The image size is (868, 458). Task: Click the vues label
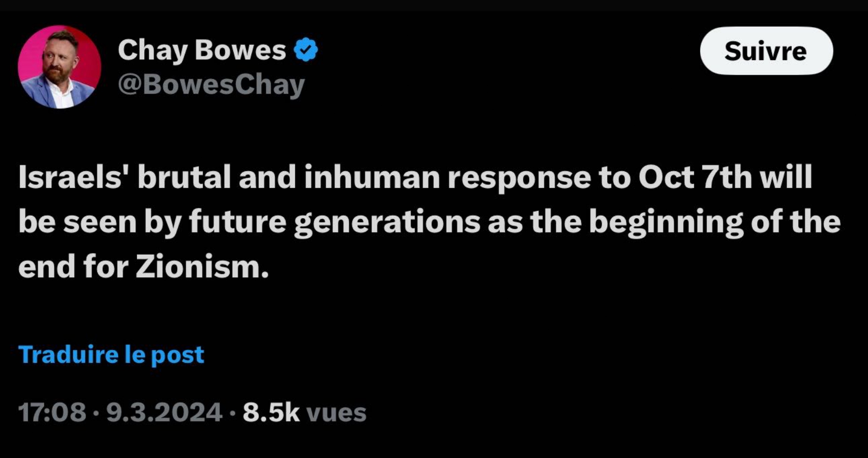click(336, 413)
